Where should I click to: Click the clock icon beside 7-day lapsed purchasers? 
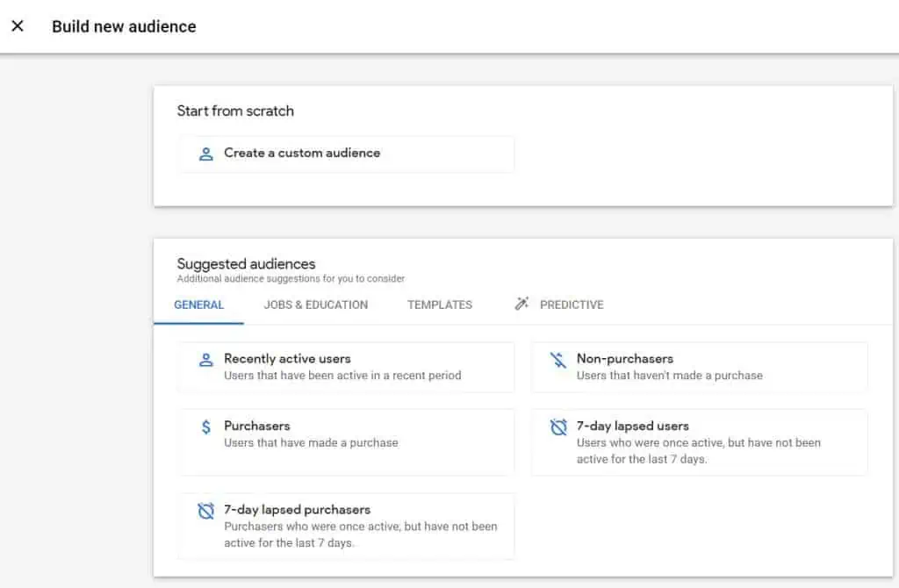click(x=204, y=509)
